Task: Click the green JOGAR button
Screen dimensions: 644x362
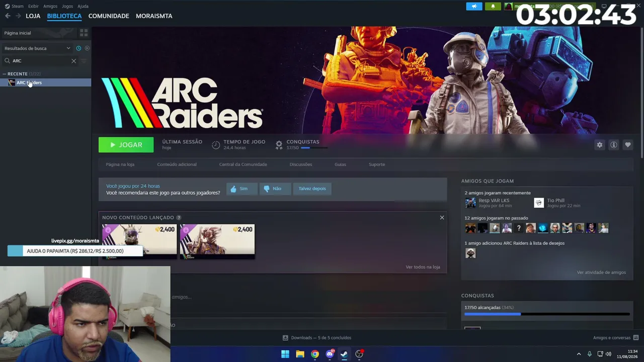Action: [126, 145]
